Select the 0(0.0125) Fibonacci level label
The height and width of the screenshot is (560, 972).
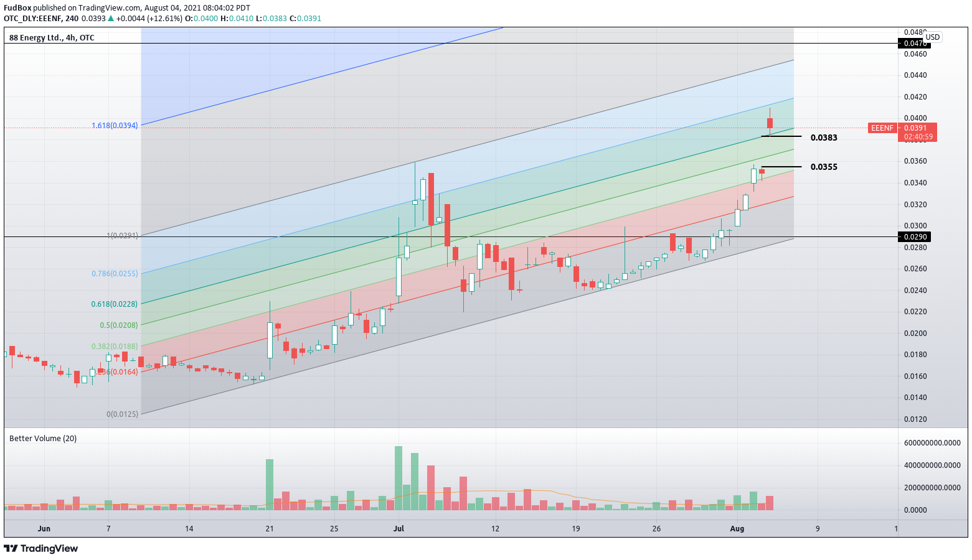click(123, 414)
